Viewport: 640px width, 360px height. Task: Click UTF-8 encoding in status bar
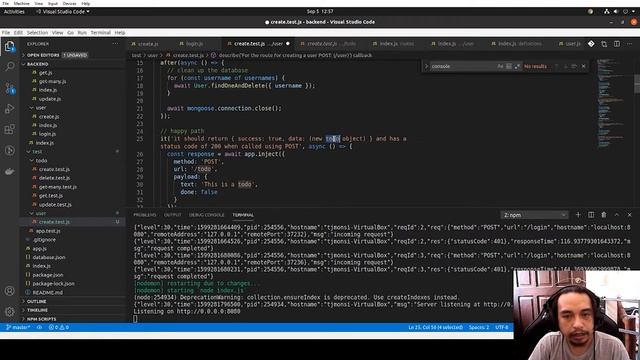pyautogui.click(x=502, y=327)
